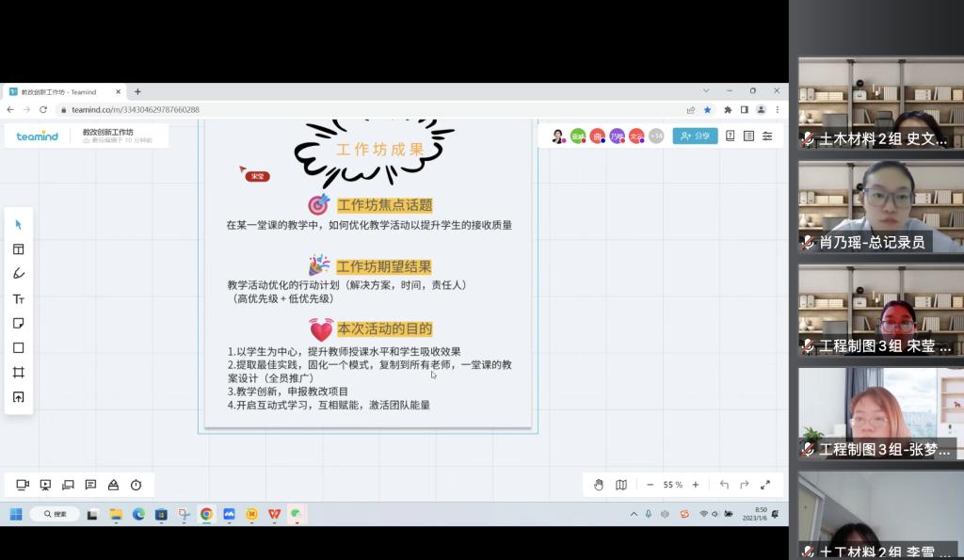Click the taskbar 搜索 search box
This screenshot has width=964, height=560.
coord(55,514)
